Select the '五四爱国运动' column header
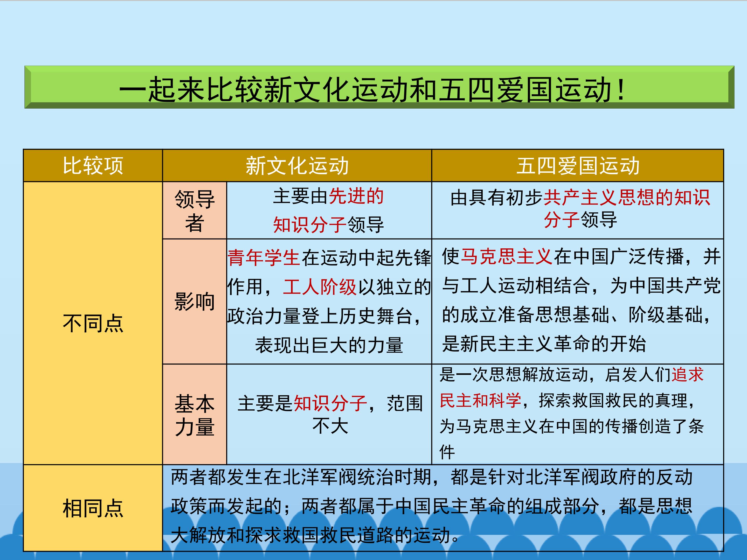This screenshot has height=560, width=747. [577, 165]
